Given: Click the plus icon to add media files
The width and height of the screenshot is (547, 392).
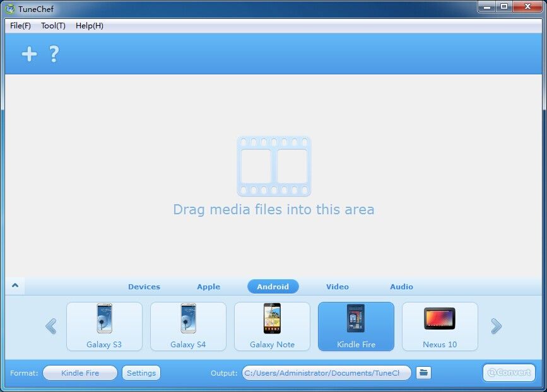Looking at the screenshot, I should click(29, 54).
